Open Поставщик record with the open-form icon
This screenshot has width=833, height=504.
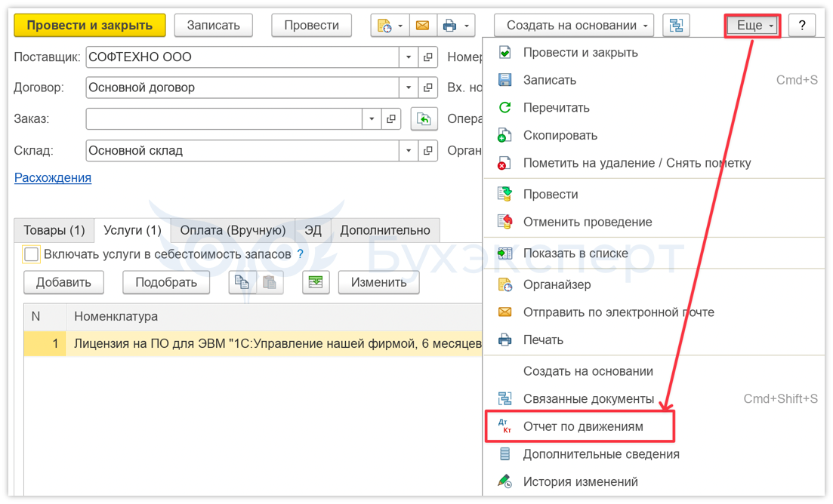click(x=428, y=57)
